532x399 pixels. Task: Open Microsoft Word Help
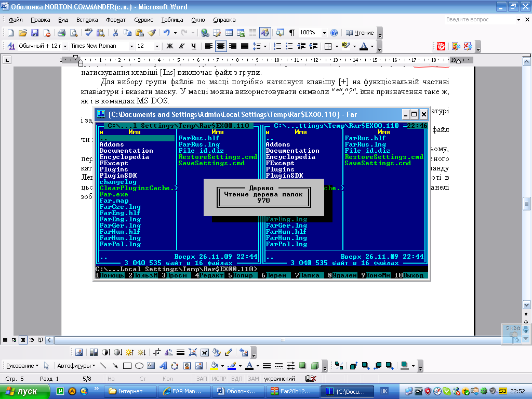[334, 33]
